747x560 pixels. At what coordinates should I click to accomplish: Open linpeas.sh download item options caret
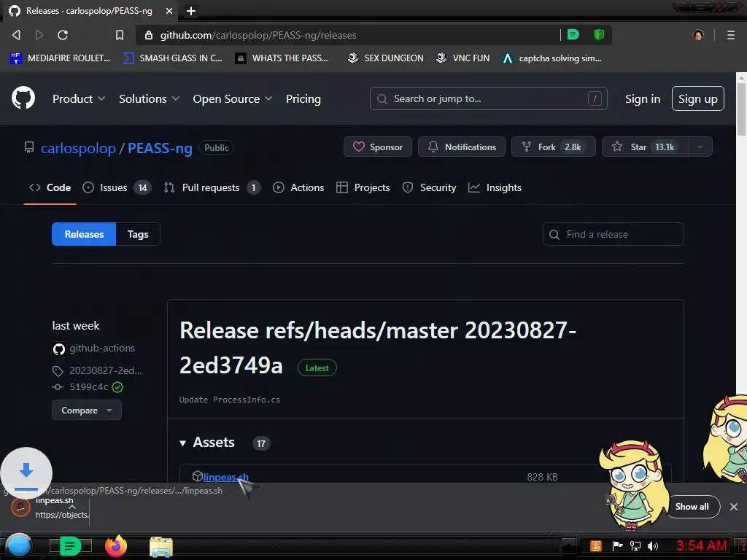pos(72,507)
